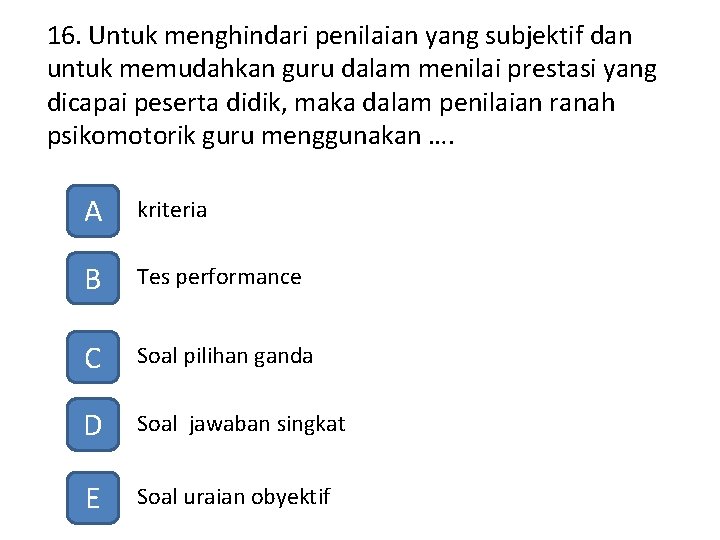Click the word 'menggunakan' in the question
Viewport: 720px width, 540px height.
coord(341,137)
